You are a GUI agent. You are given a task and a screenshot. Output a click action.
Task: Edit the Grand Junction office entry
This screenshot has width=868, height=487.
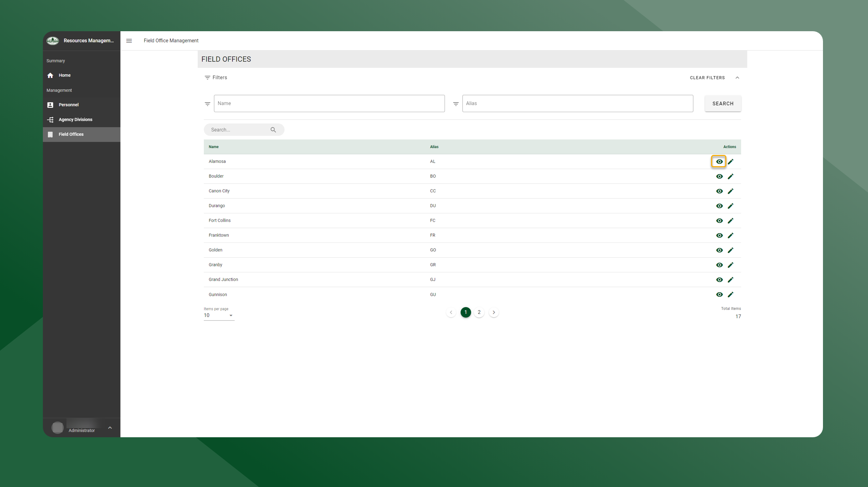click(730, 279)
